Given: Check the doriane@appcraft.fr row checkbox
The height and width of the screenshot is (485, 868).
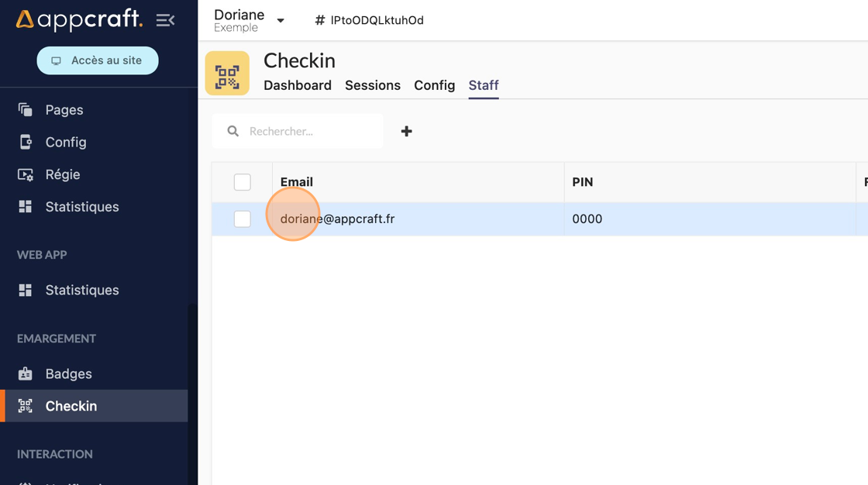Looking at the screenshot, I should click(x=243, y=219).
